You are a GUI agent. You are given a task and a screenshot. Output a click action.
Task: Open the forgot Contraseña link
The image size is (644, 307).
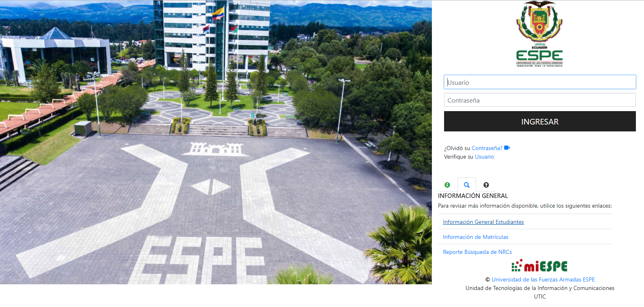coord(487,148)
